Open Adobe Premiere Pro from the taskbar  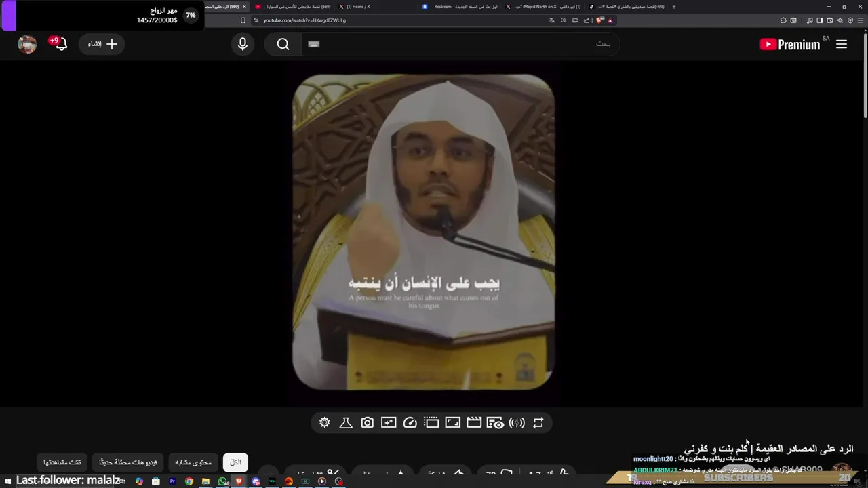click(x=172, y=481)
